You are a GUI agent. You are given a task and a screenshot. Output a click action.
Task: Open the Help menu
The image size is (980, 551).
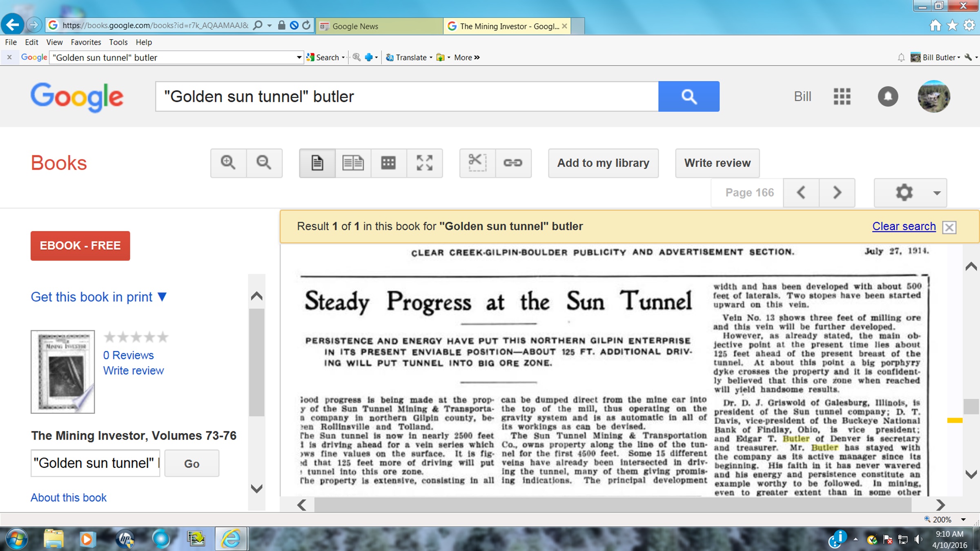click(x=144, y=42)
